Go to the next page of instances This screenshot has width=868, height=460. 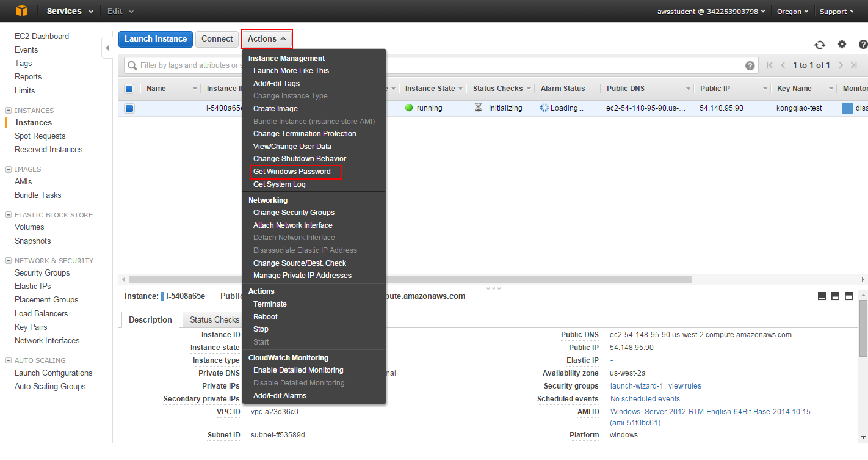tap(841, 65)
